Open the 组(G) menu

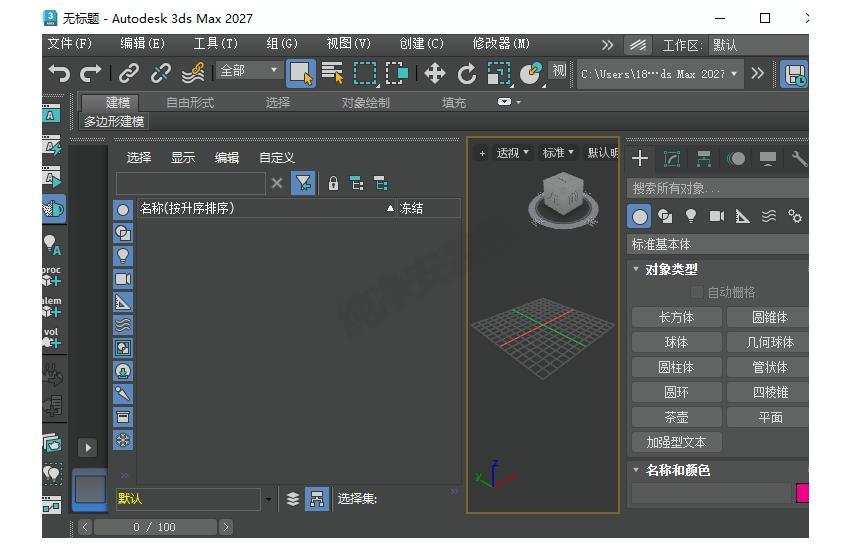point(282,43)
